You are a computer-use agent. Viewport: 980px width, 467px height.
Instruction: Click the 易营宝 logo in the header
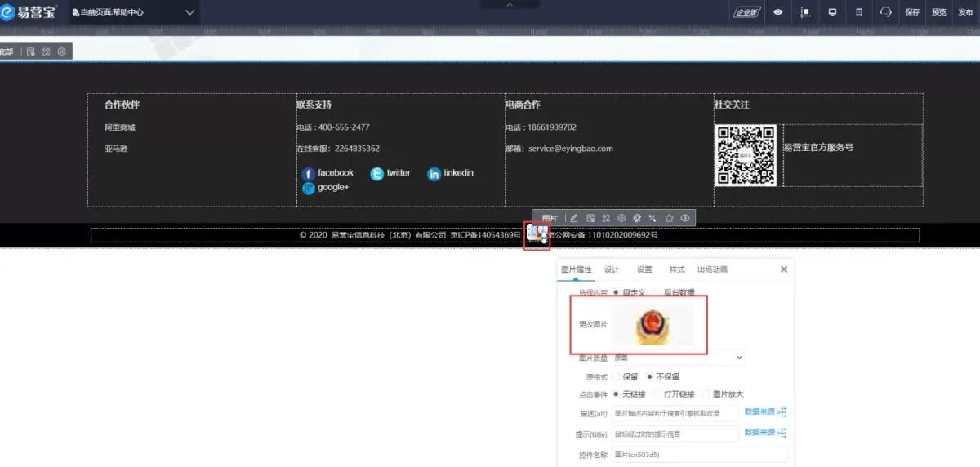click(x=29, y=11)
